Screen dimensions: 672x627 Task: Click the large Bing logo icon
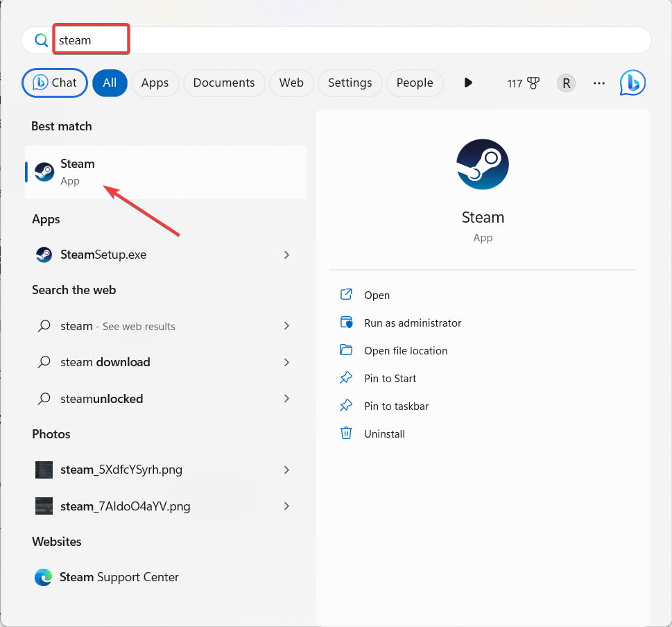tap(632, 83)
